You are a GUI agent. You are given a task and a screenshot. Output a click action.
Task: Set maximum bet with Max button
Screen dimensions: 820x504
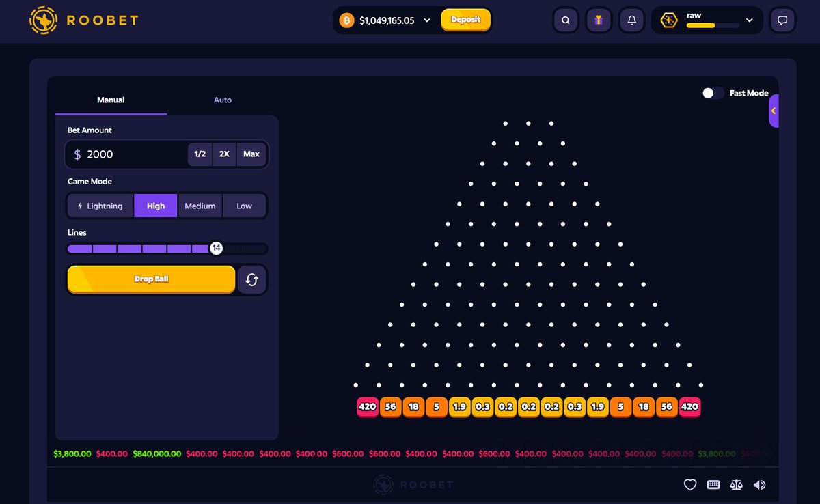(x=251, y=154)
